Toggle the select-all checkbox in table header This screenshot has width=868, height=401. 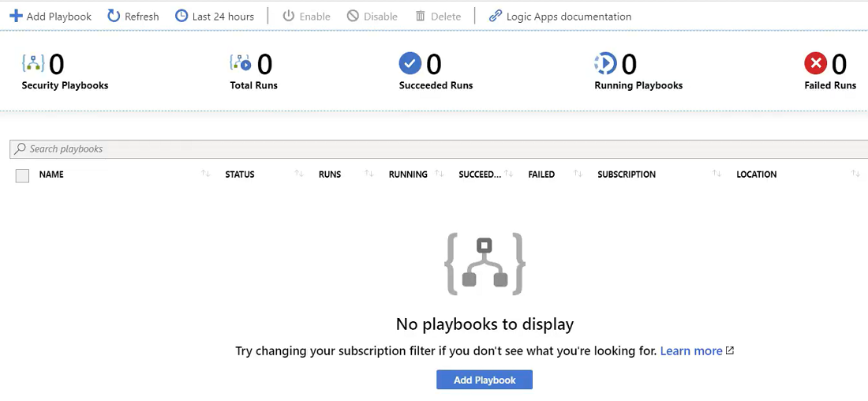point(22,175)
